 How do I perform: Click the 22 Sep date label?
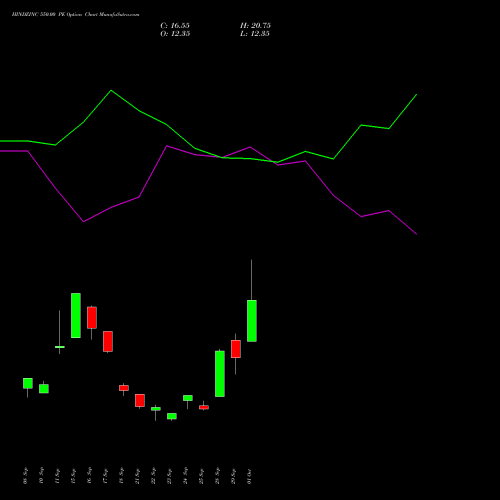coord(154,476)
